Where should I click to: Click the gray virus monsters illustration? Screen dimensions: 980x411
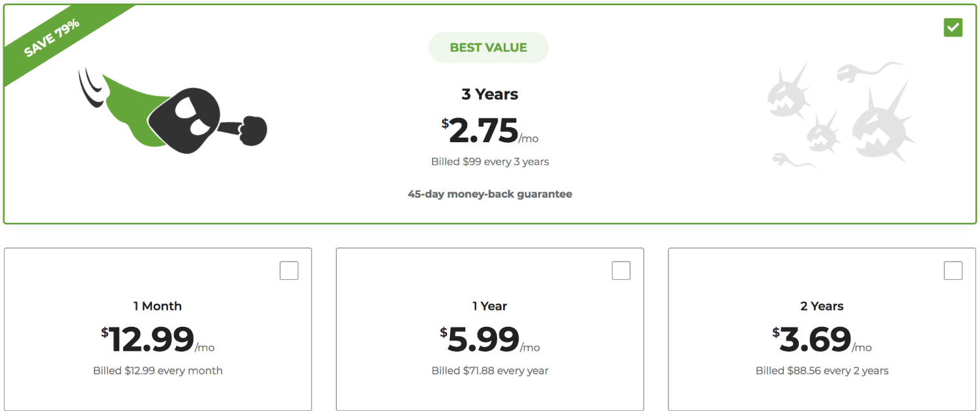point(841,115)
